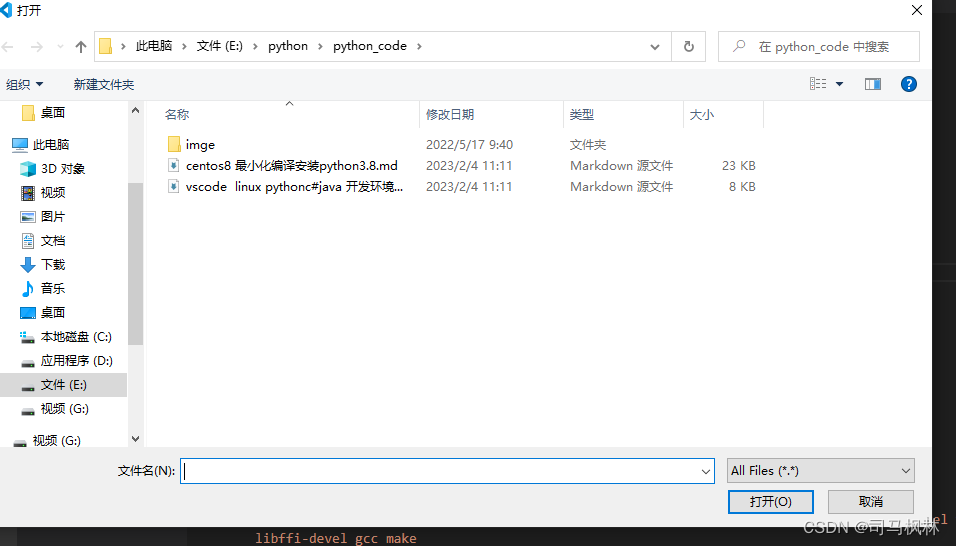Click the 23 KB size cell
Image resolution: width=956 pixels, height=546 pixels.
point(738,166)
